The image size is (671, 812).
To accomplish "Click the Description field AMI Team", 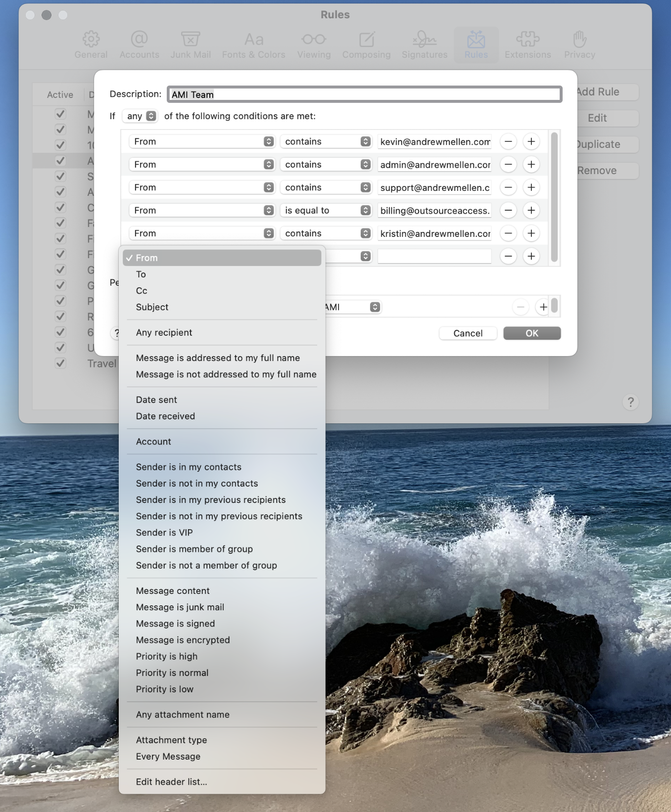I will point(365,94).
